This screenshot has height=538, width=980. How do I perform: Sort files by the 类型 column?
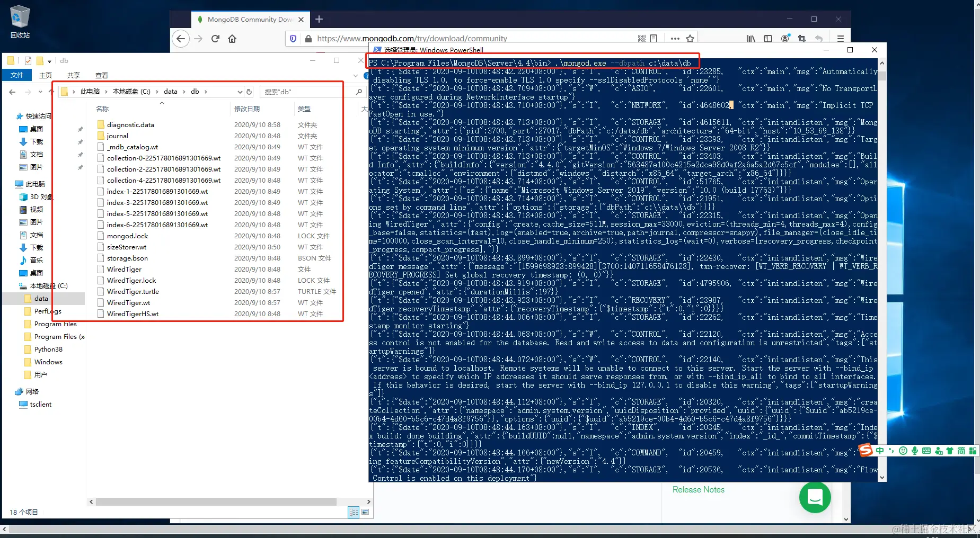click(x=304, y=109)
